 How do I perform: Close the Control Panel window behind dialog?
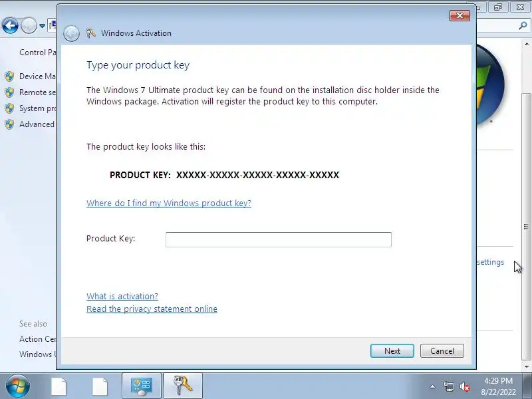click(x=520, y=7)
